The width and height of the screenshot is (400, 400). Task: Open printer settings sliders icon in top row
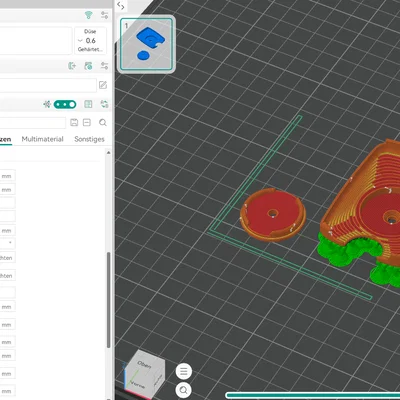(x=104, y=15)
